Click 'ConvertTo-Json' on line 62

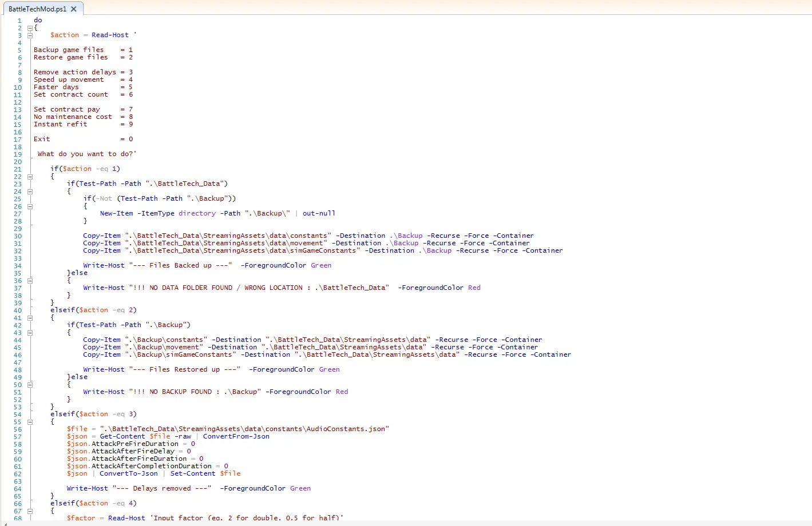(129, 473)
